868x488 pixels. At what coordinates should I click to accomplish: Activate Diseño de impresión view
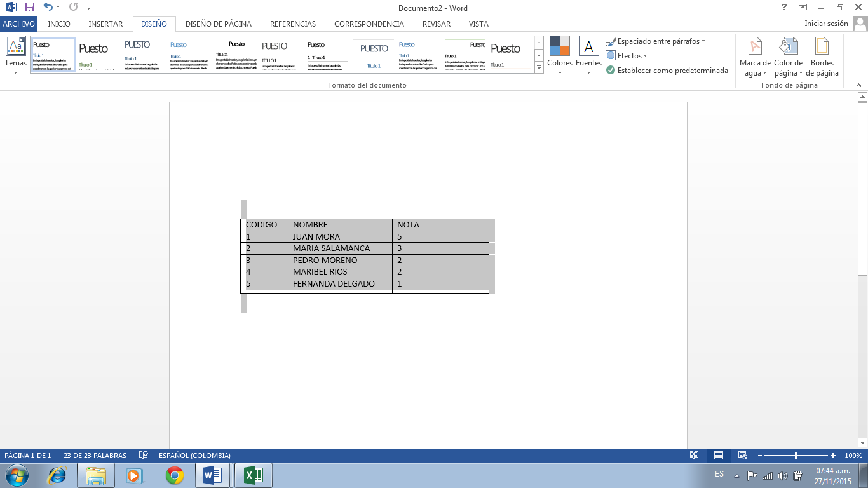tap(718, 455)
